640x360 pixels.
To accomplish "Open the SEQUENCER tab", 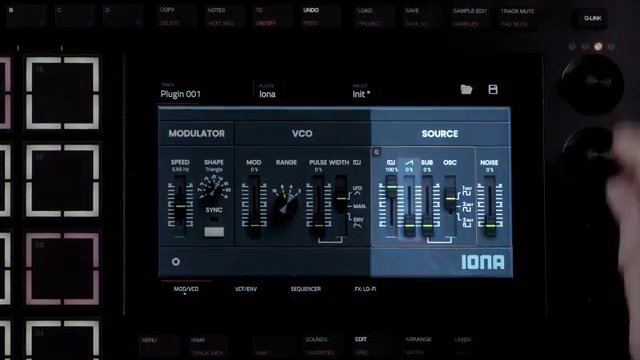I will coord(306,289).
